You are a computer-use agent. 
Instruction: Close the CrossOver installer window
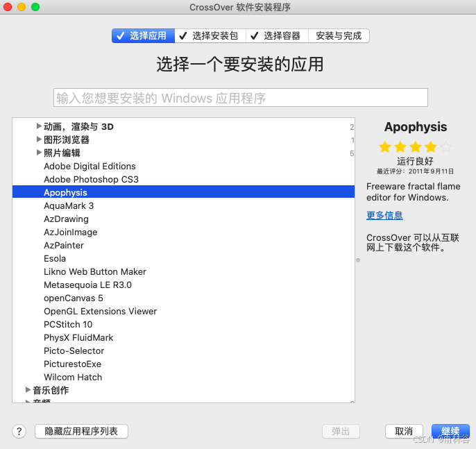click(7, 7)
